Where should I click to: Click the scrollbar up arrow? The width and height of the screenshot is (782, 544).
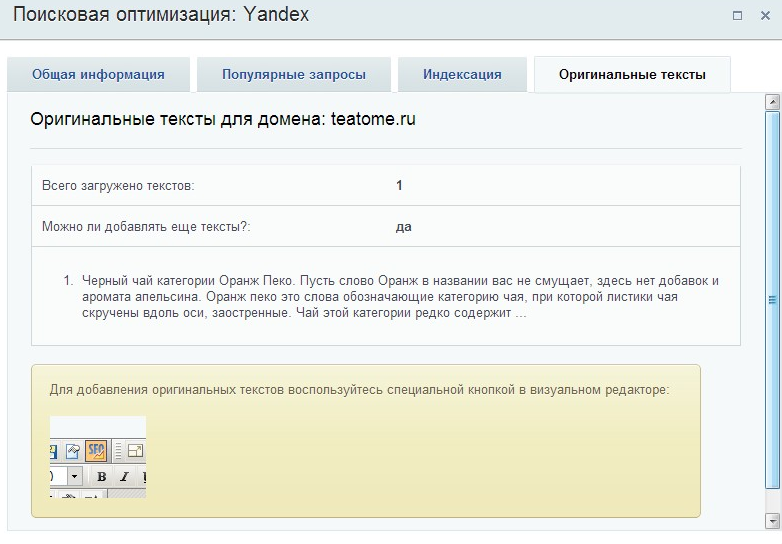coord(773,102)
